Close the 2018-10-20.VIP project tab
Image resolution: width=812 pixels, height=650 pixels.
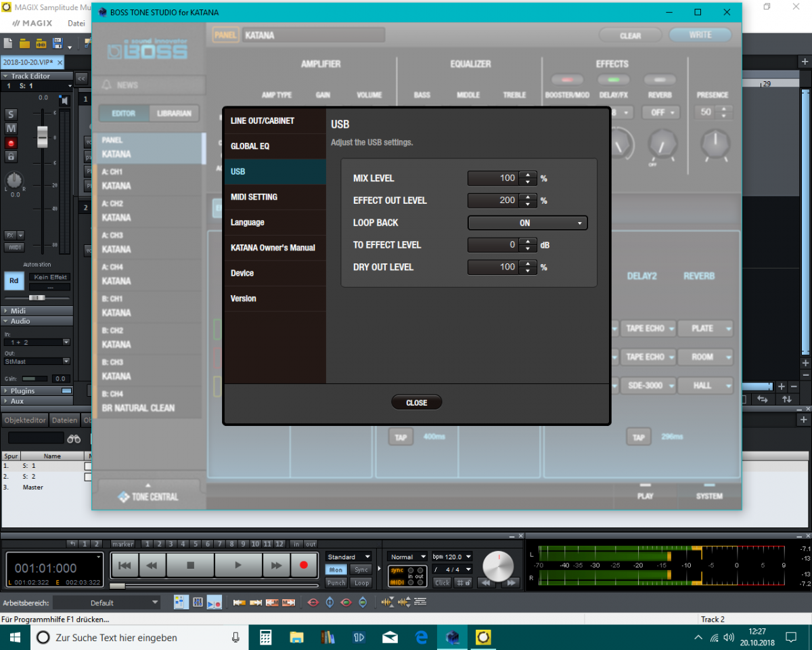[60, 62]
